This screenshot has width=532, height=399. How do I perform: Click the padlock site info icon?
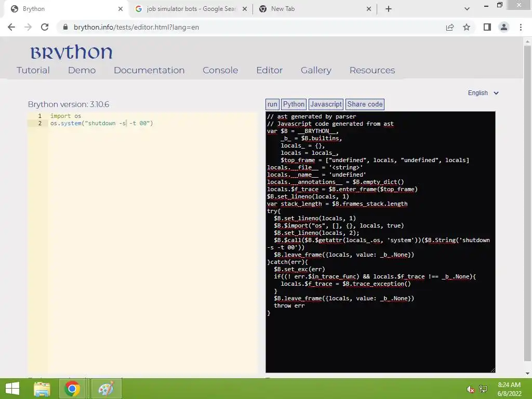point(65,27)
